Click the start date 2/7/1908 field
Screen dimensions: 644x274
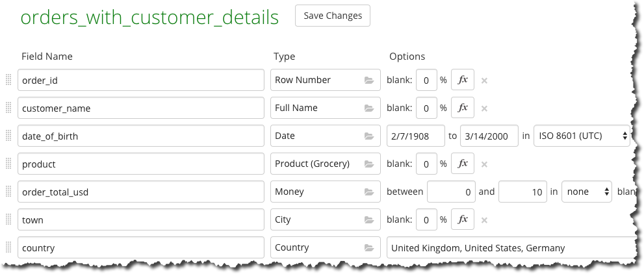pos(416,136)
